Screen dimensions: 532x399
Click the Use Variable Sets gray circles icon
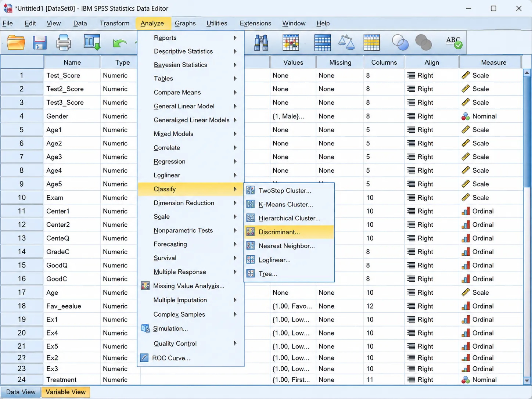424,43
